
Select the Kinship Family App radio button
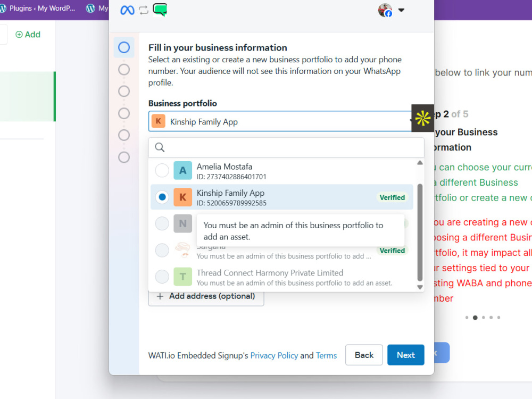162,197
